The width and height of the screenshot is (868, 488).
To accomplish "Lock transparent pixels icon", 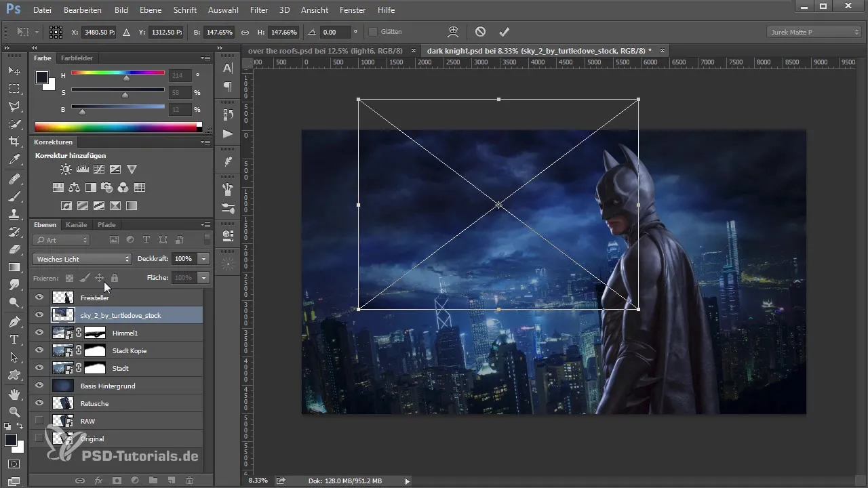I will [x=69, y=278].
